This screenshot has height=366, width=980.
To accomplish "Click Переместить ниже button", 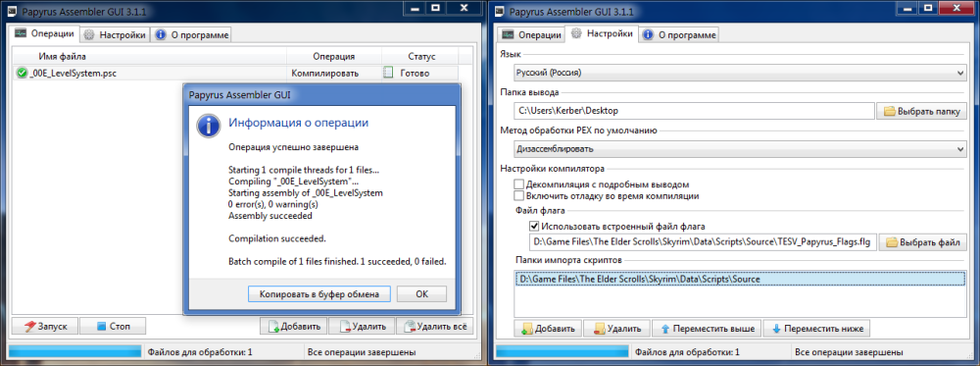I will [816, 329].
